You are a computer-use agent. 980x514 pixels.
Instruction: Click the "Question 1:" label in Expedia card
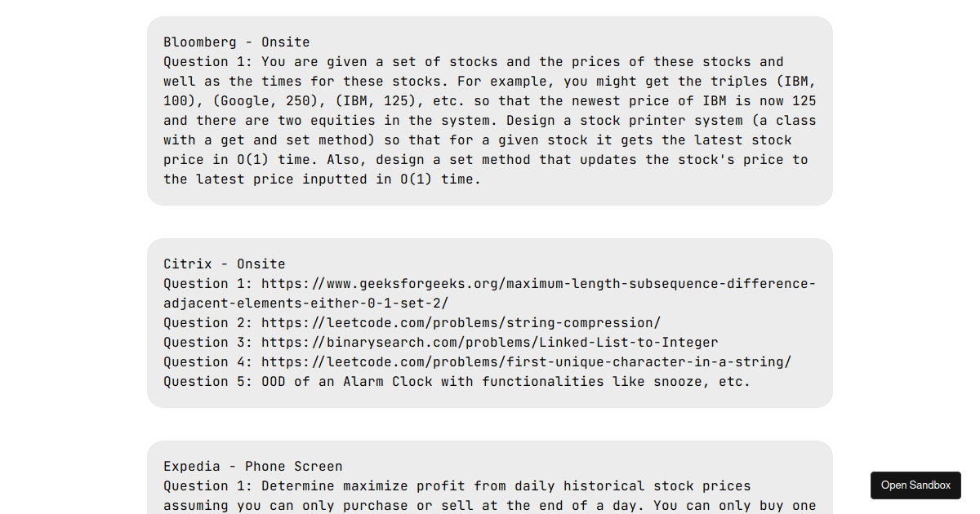[207, 486]
